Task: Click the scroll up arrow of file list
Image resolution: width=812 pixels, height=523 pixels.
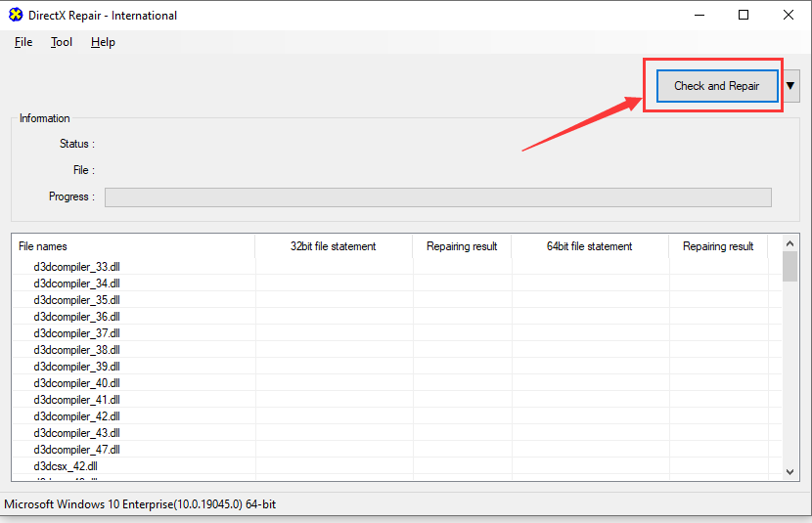Action: click(790, 242)
